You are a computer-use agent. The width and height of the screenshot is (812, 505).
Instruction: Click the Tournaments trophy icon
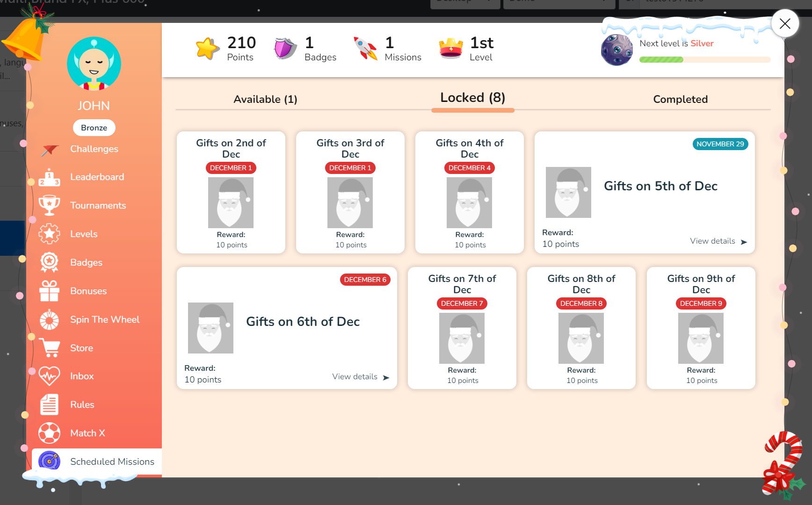pos(49,205)
